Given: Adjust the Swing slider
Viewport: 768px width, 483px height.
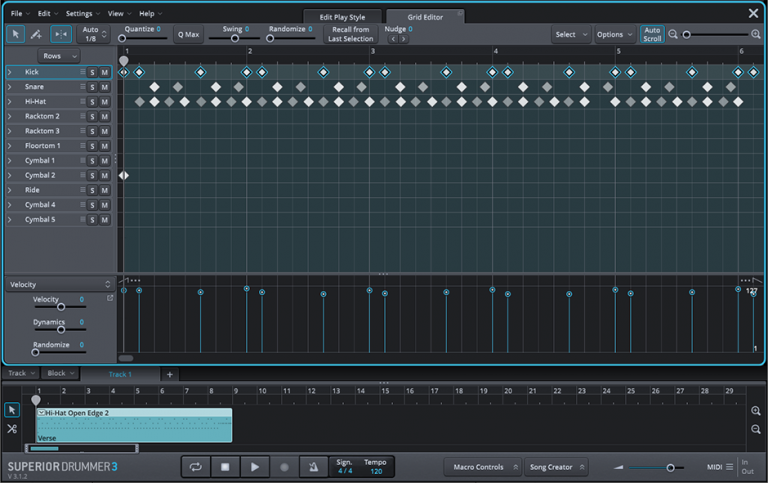Looking at the screenshot, I should pyautogui.click(x=235, y=39).
